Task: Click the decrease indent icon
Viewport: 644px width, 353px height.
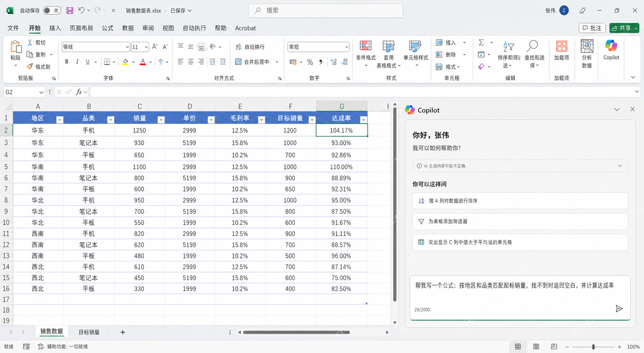Action: coord(212,62)
